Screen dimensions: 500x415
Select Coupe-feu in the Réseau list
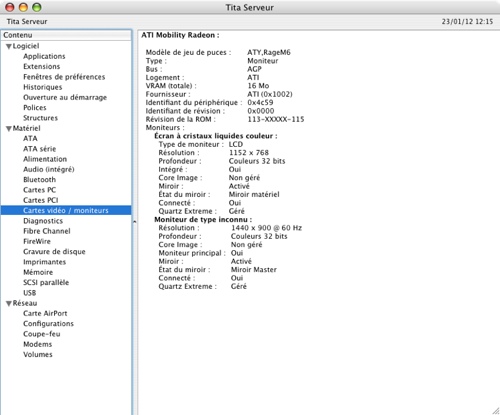pyautogui.click(x=42, y=334)
